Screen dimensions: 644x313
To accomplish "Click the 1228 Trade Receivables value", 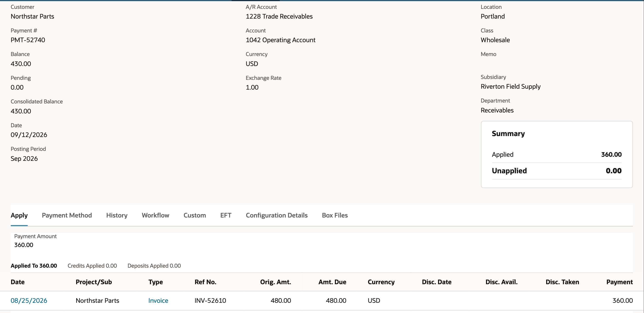I will pos(279,17).
